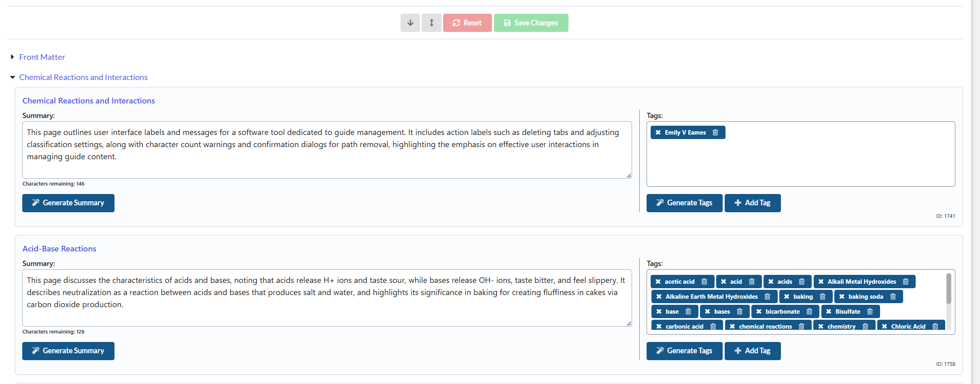Remove the Alkali Metal Hydroxides tag X

[821, 282]
